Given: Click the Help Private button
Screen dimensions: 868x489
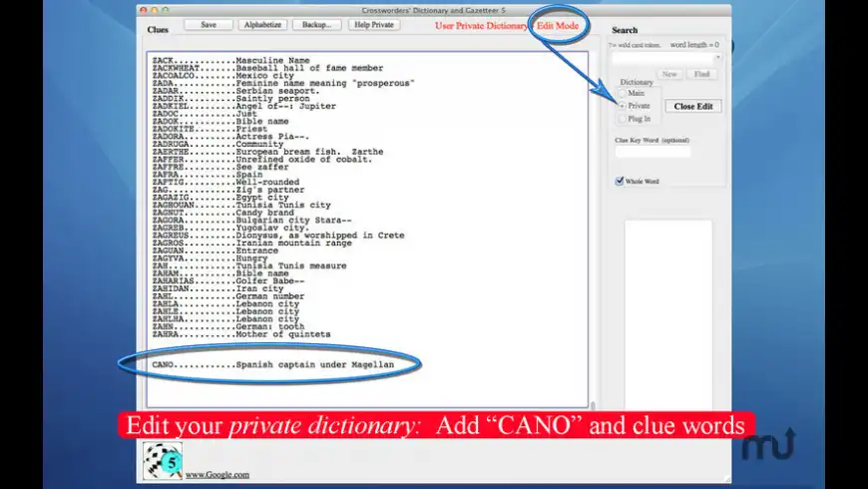Looking at the screenshot, I should click(x=374, y=25).
